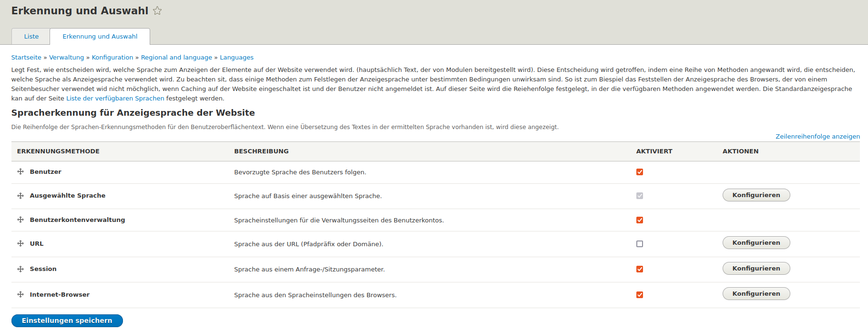Select the Internet-Browser method name

click(60, 294)
